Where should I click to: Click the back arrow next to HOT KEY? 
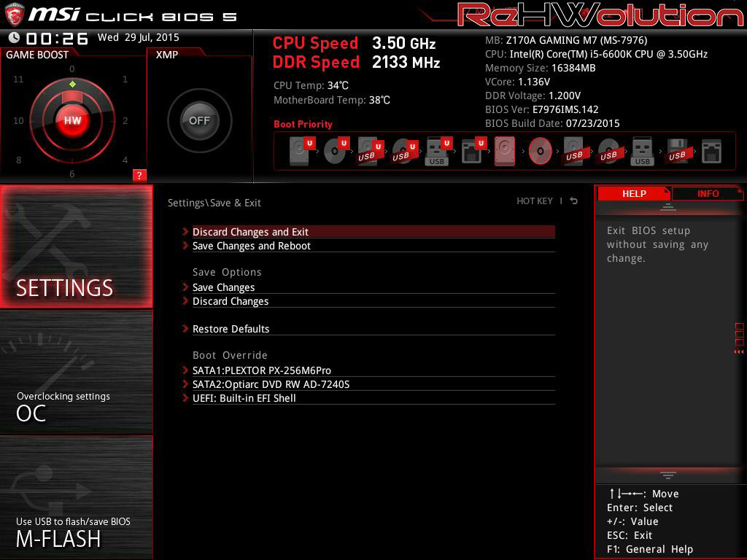574,201
